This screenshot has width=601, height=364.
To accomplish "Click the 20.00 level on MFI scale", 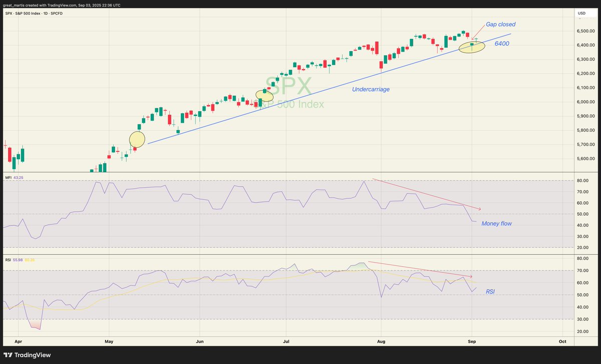I will 582,248.
